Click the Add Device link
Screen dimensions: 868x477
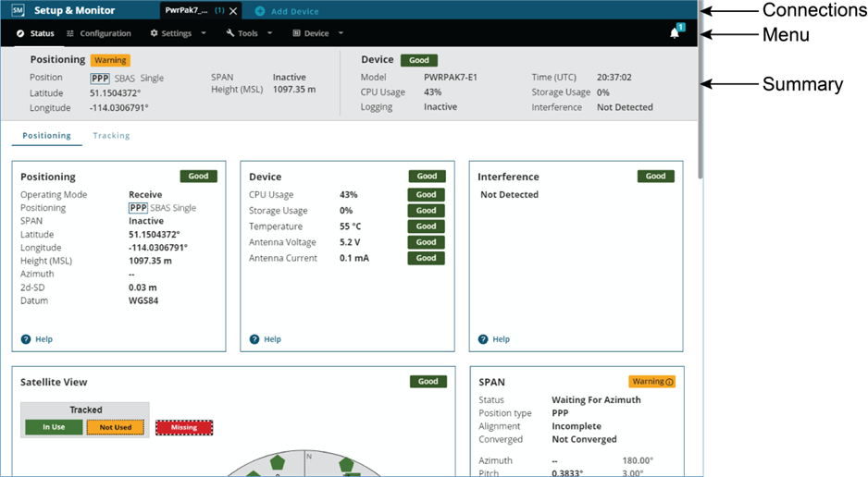294,12
